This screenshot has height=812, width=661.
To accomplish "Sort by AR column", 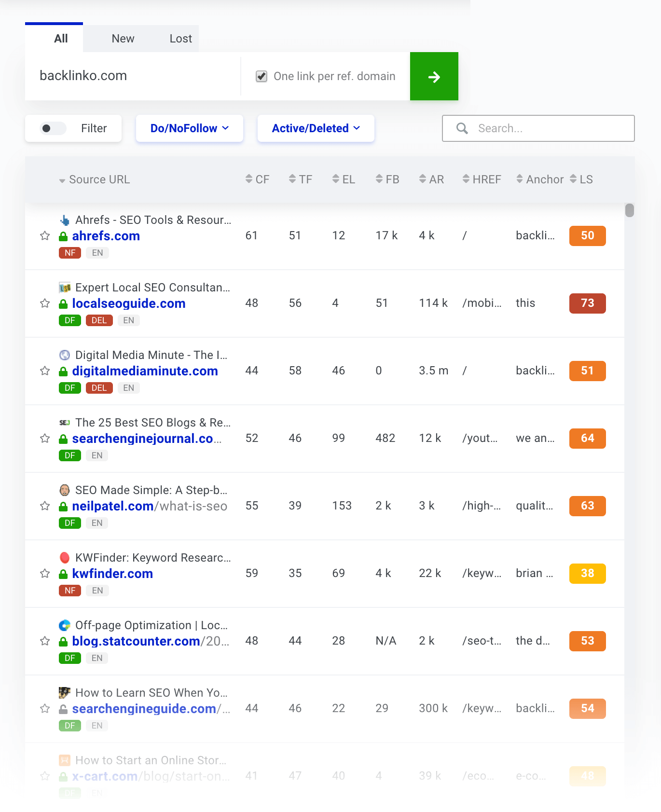I will coord(431,179).
